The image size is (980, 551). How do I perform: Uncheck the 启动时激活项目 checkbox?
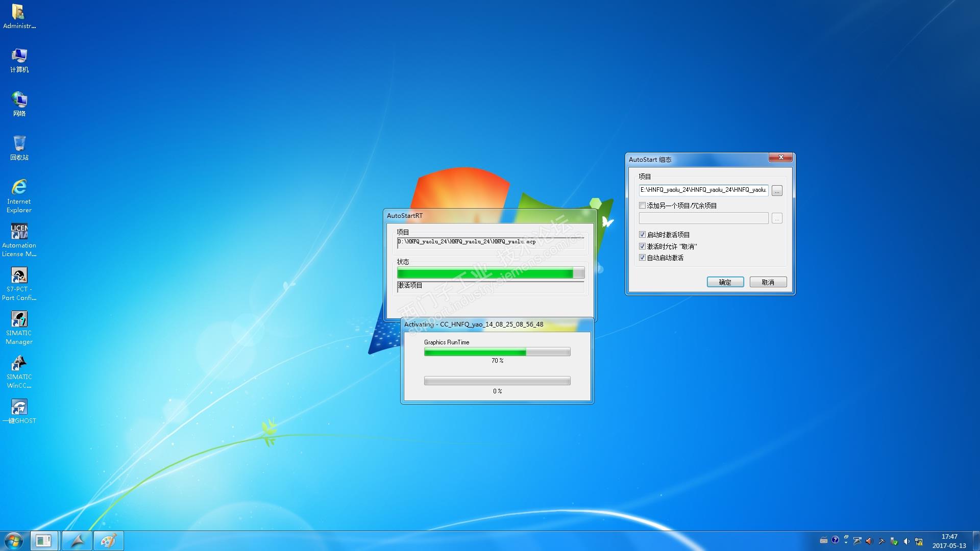642,235
